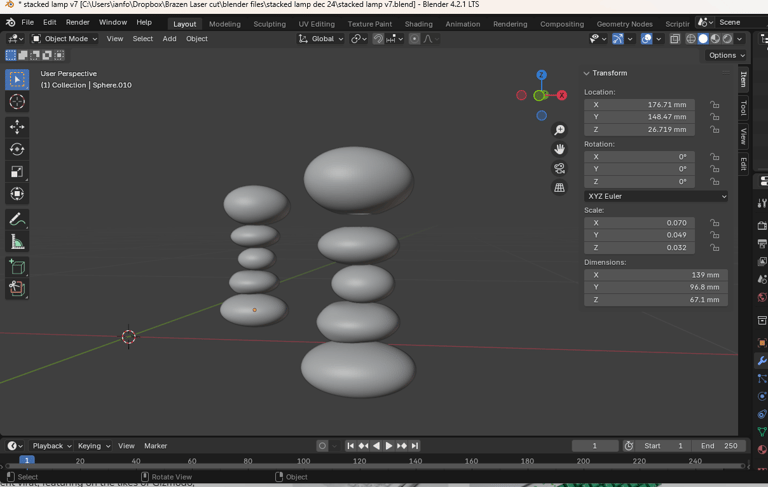
Task: Click the End frame field
Action: (x=719, y=446)
